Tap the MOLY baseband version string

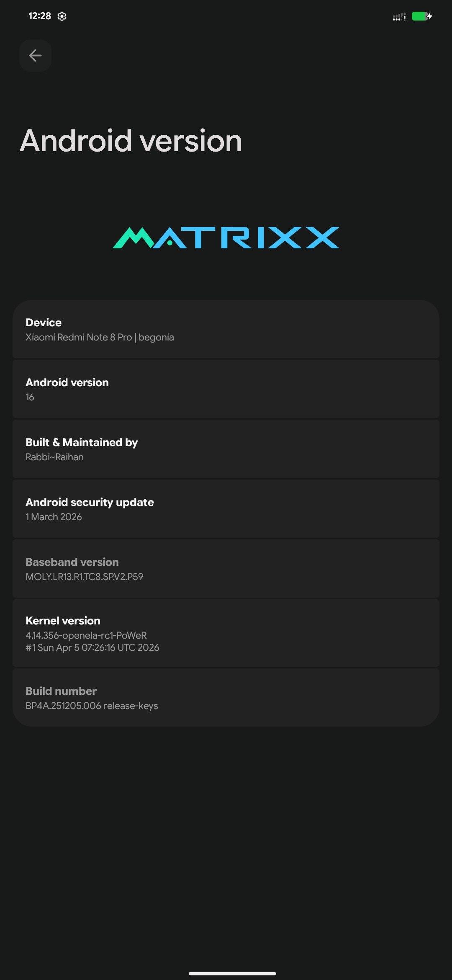coord(85,577)
